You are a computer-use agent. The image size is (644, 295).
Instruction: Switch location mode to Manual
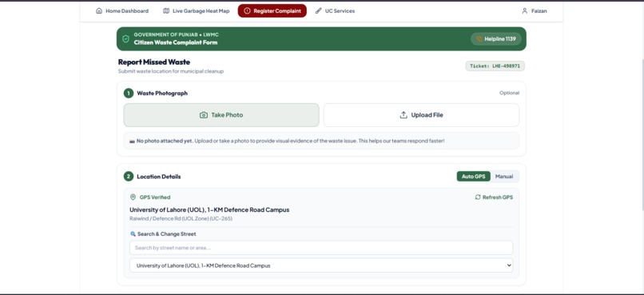504,176
